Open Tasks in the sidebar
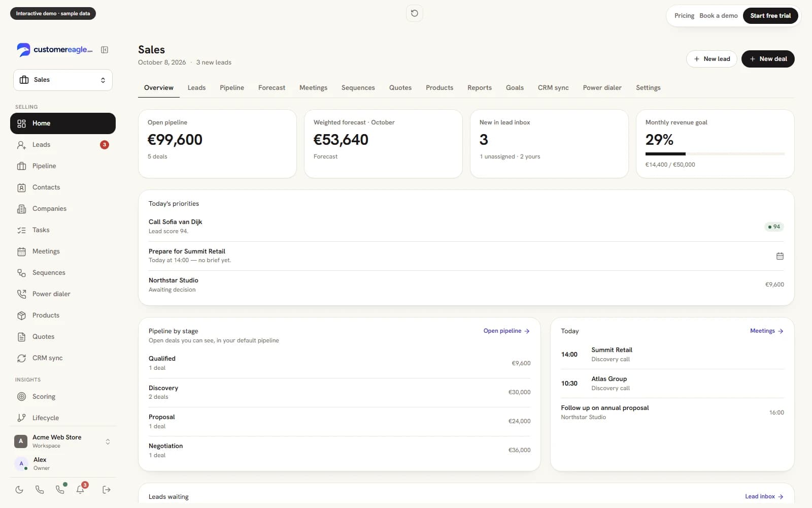Screen dimensions: 812x508 click(63, 230)
